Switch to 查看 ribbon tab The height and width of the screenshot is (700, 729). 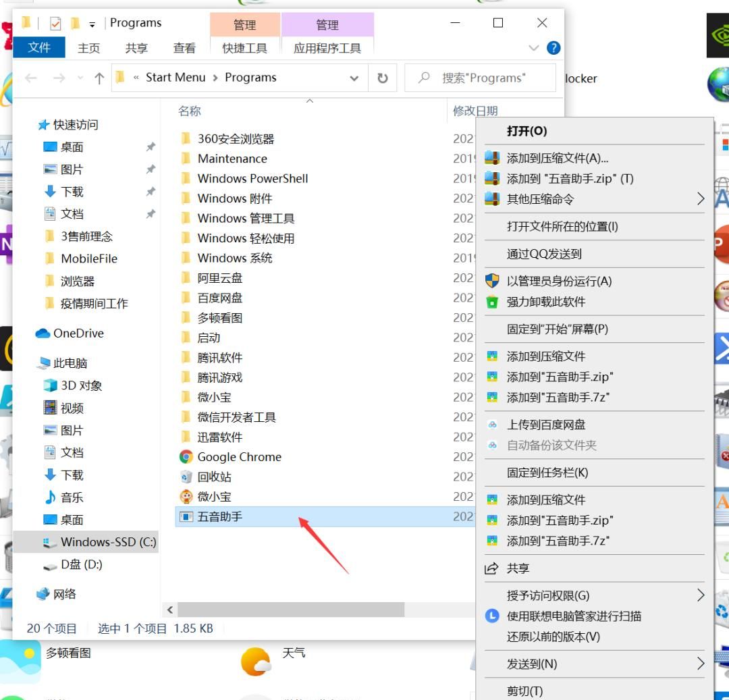coord(184,48)
